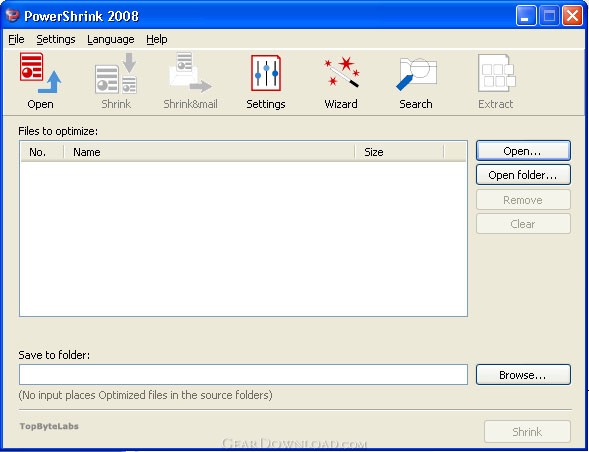Image resolution: width=589 pixels, height=452 pixels.
Task: Click the Extract toolbar icon
Action: (x=495, y=81)
